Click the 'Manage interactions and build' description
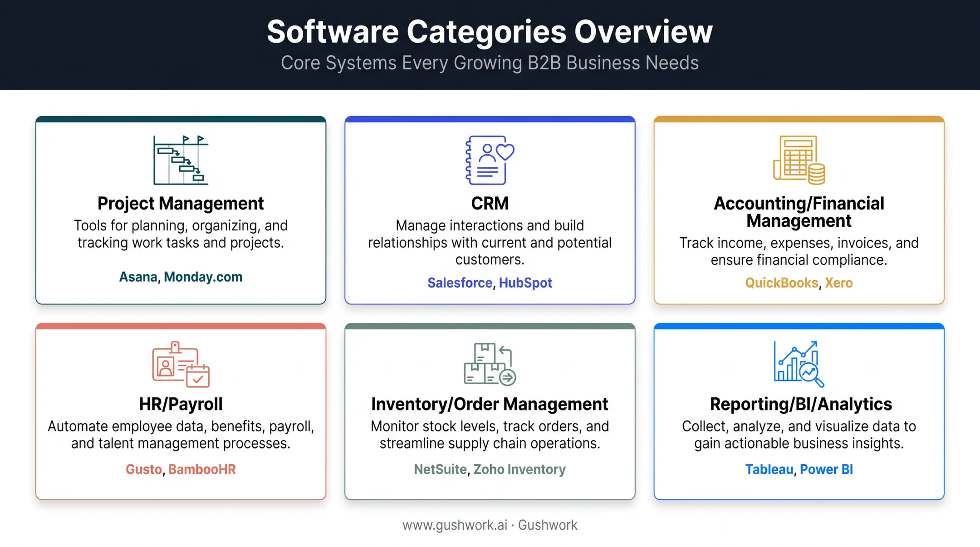The image size is (980, 547). point(490,242)
